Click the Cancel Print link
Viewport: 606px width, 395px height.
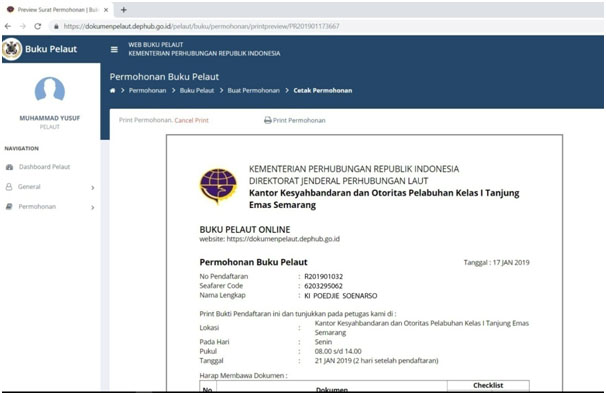tap(191, 120)
